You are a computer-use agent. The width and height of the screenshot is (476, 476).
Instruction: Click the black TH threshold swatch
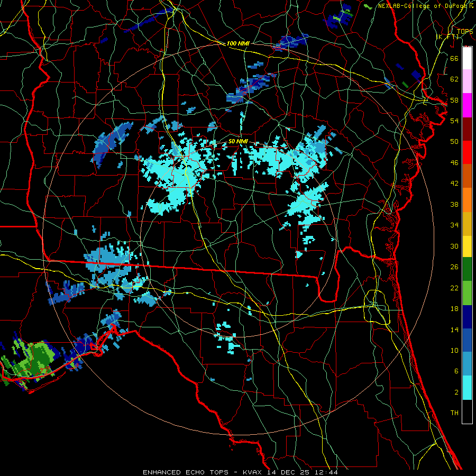467,411
